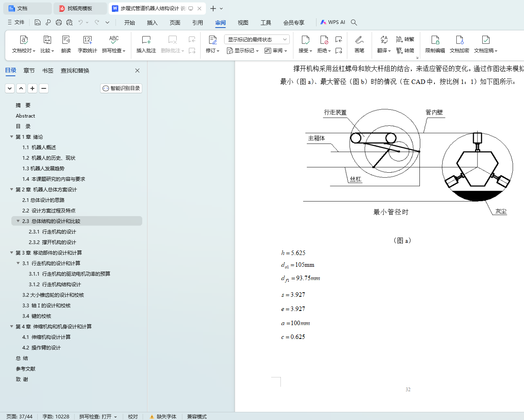Open the 审阅 pane dropdown in the ribbon
Image resolution: width=524 pixels, height=420 pixels.
coord(276,51)
